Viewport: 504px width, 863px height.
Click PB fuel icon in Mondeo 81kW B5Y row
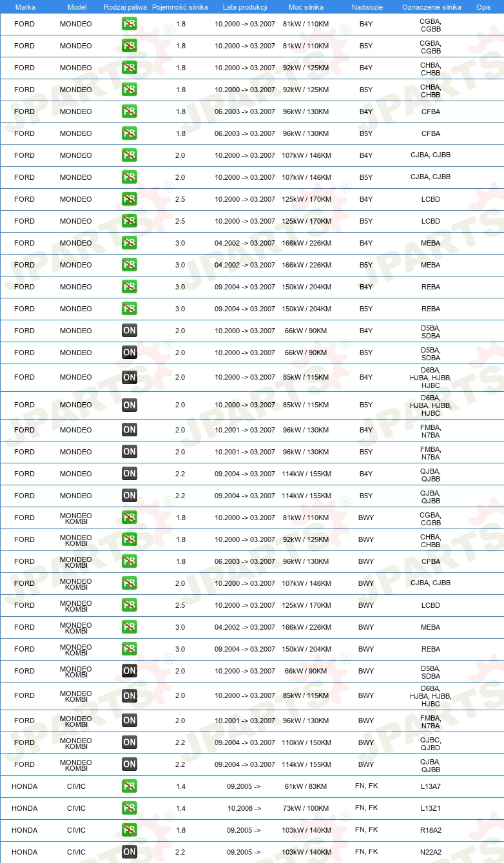click(130, 46)
